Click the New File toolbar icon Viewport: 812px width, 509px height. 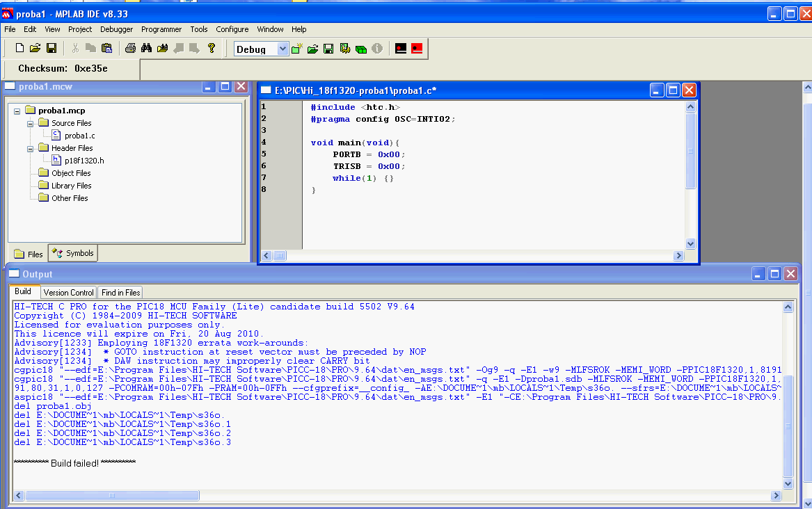(19, 48)
